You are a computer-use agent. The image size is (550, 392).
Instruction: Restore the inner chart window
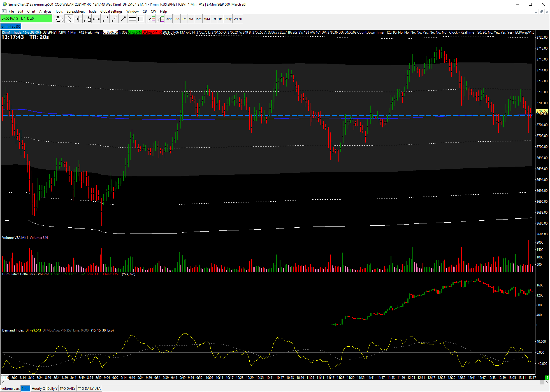pyautogui.click(x=541, y=11)
